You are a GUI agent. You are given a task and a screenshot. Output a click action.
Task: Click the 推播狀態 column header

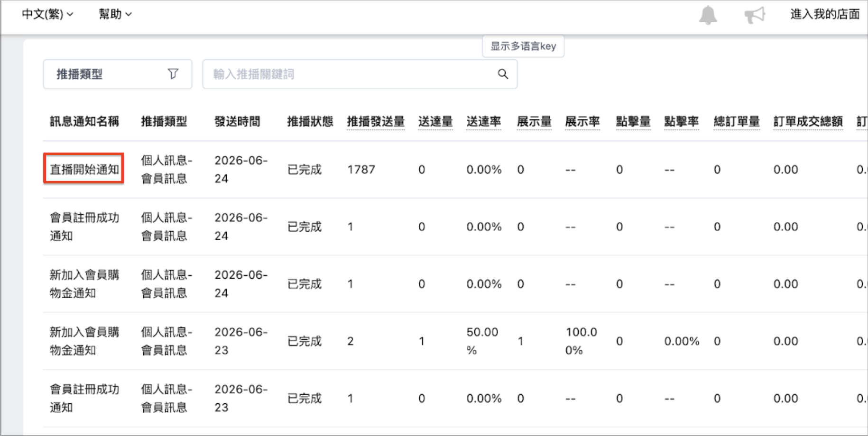310,122
